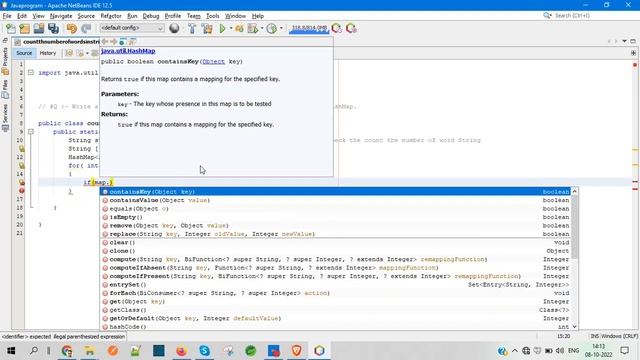This screenshot has width=640, height=360.
Task: Click the Redo toolbar icon
Action: click(86, 29)
